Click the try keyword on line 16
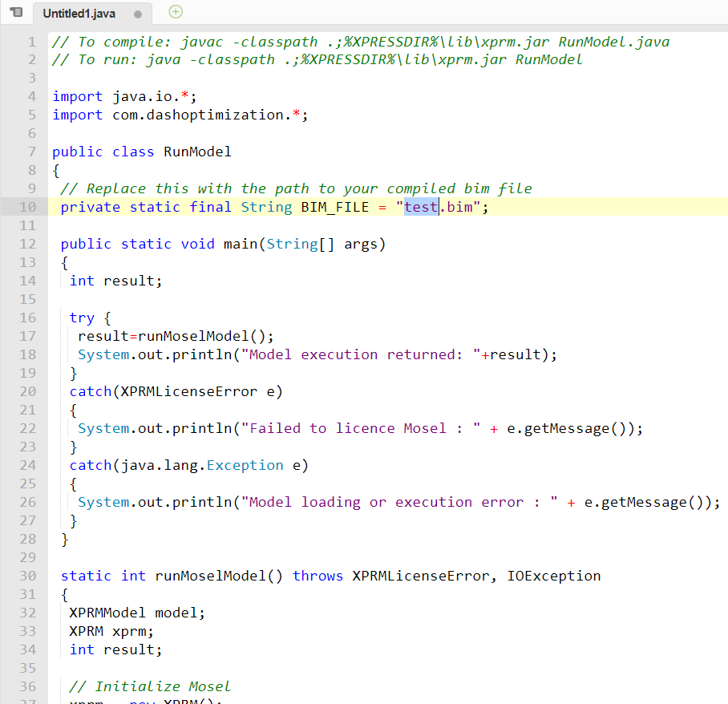728x704 pixels. pos(82,318)
